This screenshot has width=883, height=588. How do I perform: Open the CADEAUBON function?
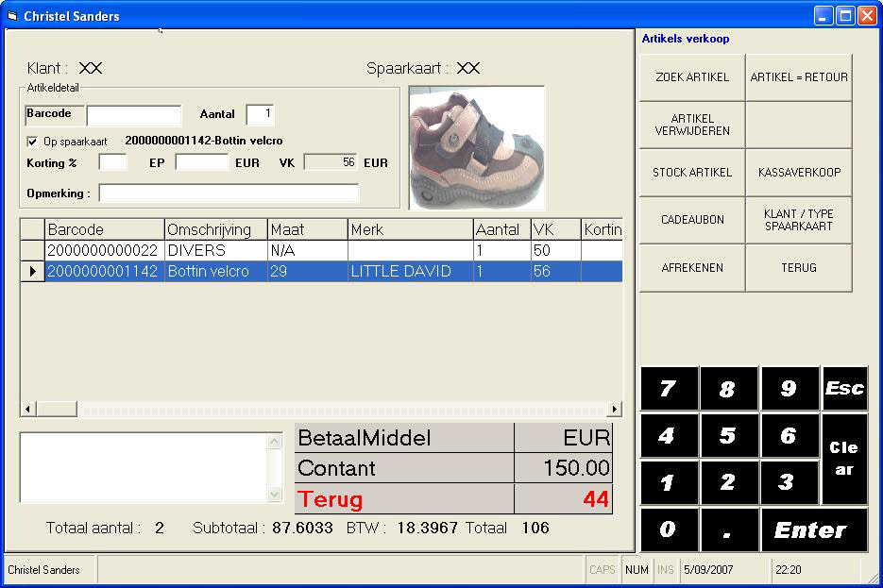point(694,220)
